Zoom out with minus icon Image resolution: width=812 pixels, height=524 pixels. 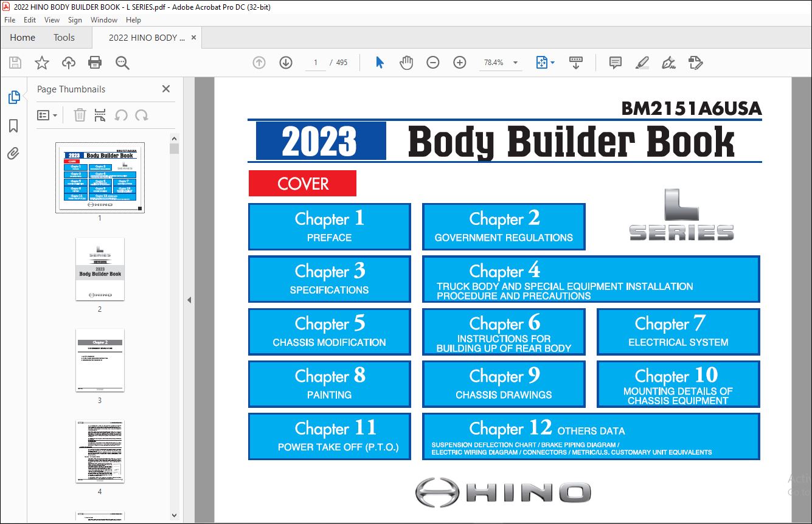pyautogui.click(x=433, y=63)
